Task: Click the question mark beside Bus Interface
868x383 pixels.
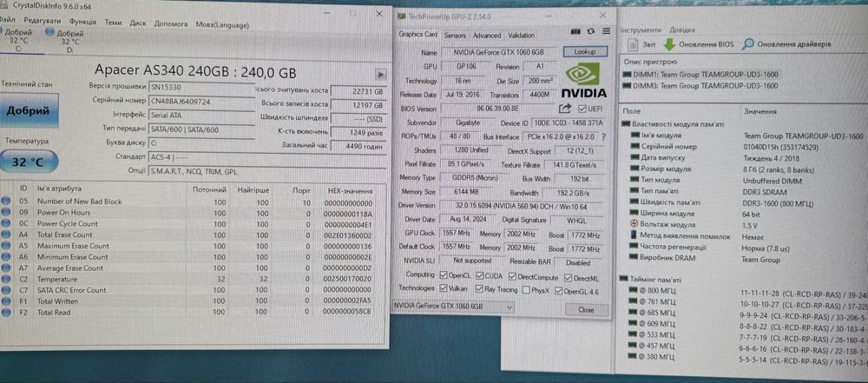Action: [603, 136]
